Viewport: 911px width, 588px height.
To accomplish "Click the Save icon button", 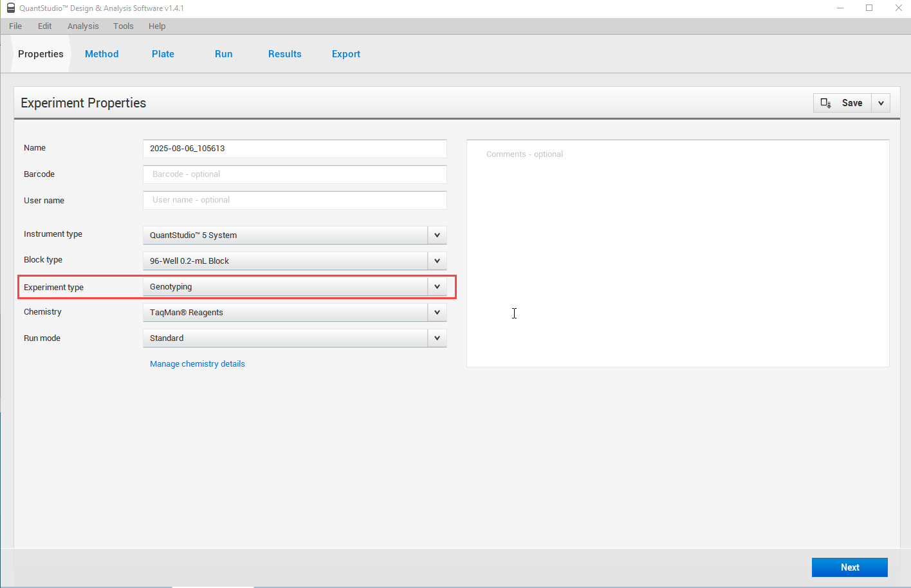I will (x=842, y=103).
